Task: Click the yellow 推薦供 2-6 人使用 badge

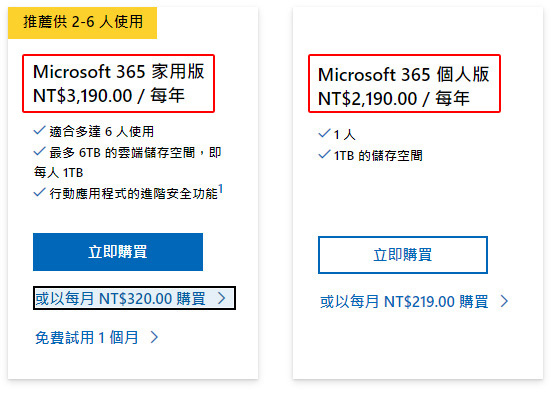Action: pos(84,23)
